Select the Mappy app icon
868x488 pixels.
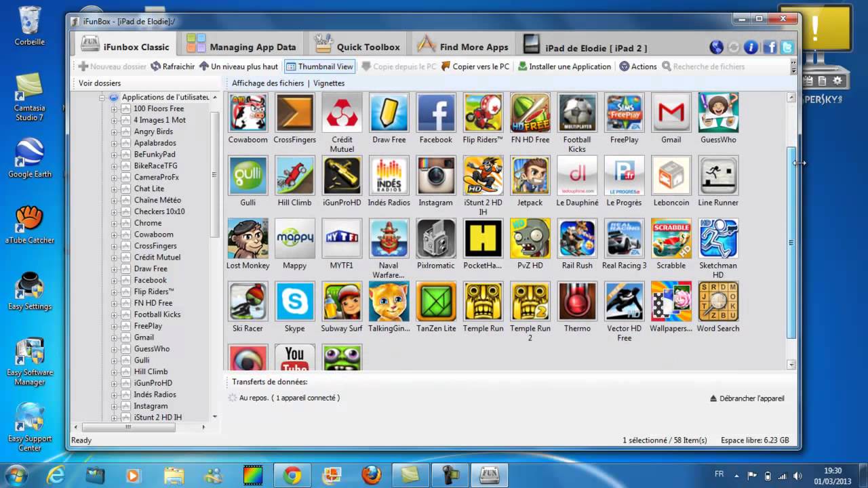tap(295, 239)
